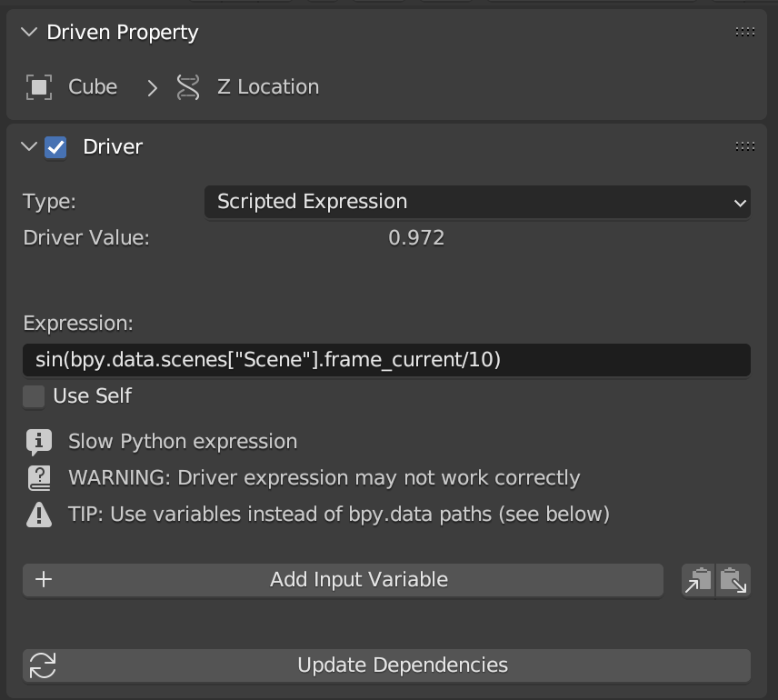This screenshot has height=700, width=778.
Task: Click the Z Location driver icon
Action: tap(188, 87)
